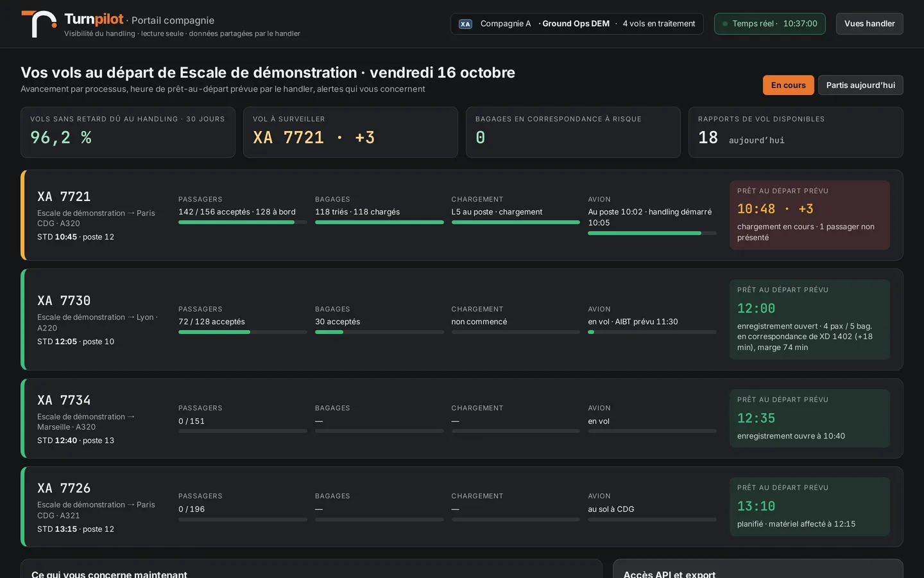Switch to Partis aujourd'hui tab
The height and width of the screenshot is (578, 924).
[x=860, y=85]
